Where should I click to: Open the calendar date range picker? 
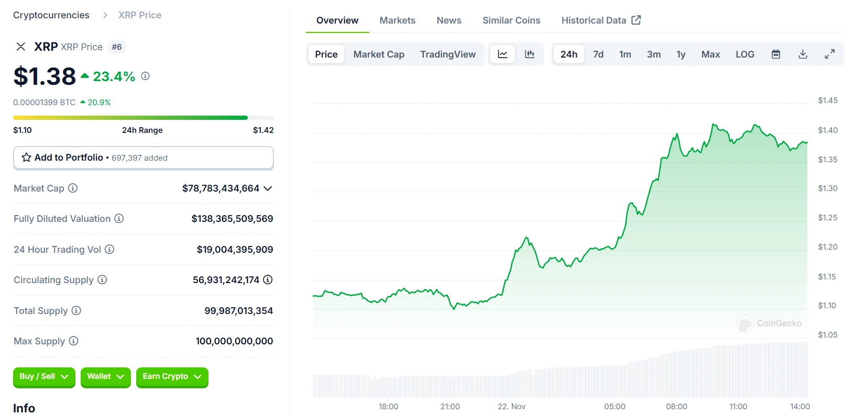click(776, 54)
